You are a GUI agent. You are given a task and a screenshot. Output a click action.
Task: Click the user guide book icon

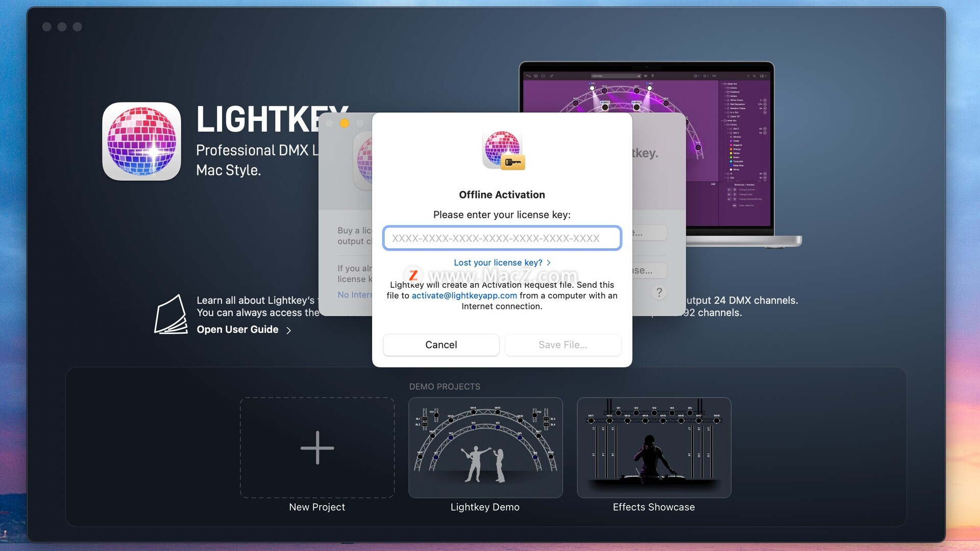[171, 314]
